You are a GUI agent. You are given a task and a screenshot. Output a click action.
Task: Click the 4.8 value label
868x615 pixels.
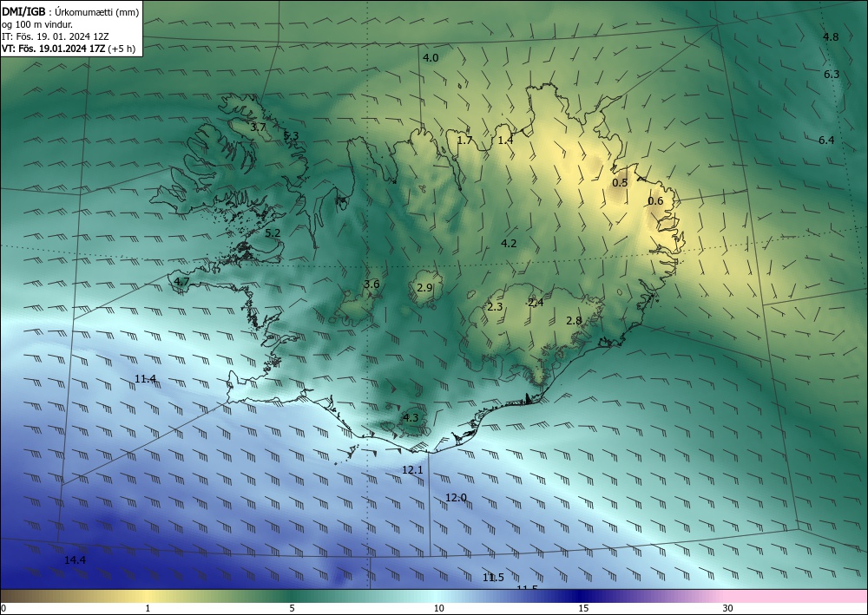click(x=831, y=37)
